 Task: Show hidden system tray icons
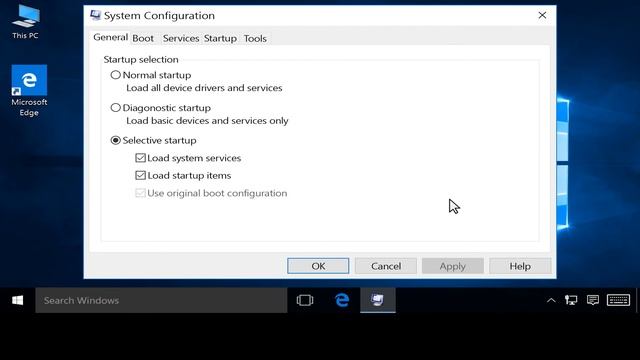tap(551, 300)
